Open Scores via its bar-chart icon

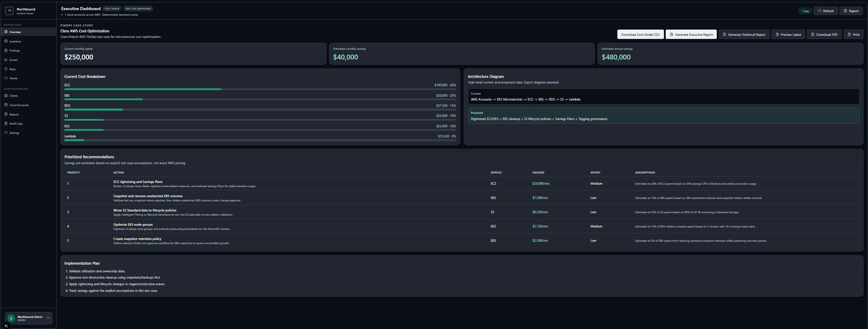click(6, 59)
